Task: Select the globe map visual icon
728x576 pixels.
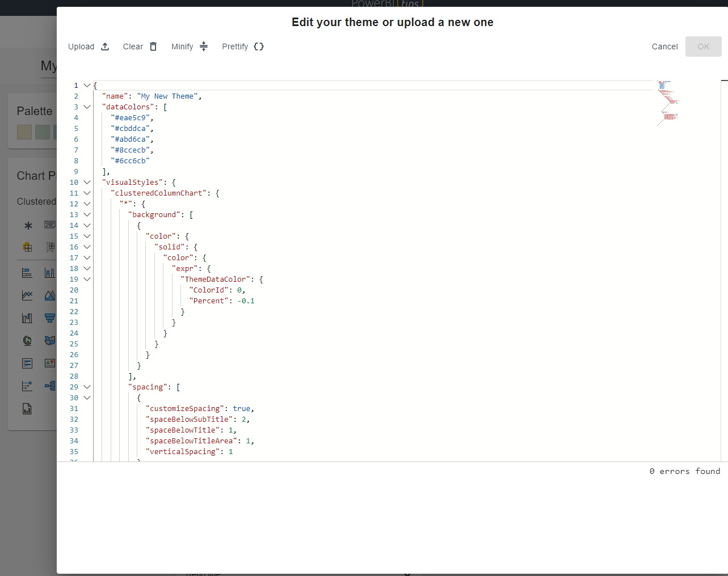Action: [x=27, y=341]
